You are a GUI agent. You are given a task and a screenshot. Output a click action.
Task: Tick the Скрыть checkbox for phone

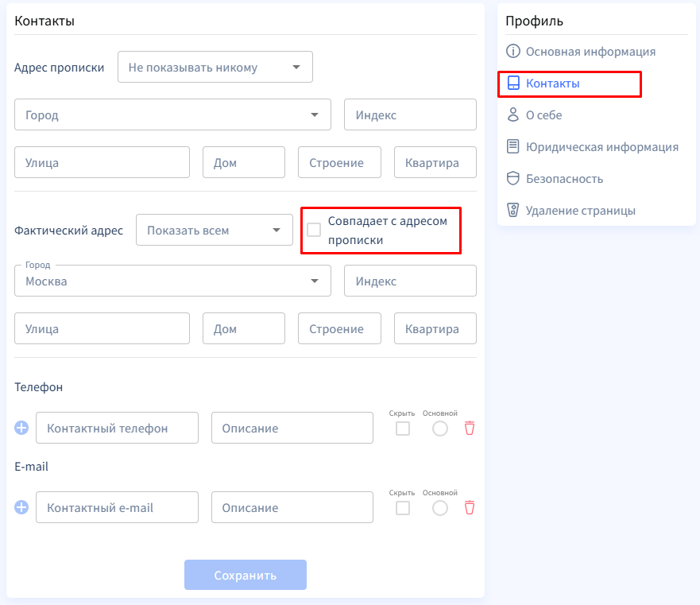(403, 429)
